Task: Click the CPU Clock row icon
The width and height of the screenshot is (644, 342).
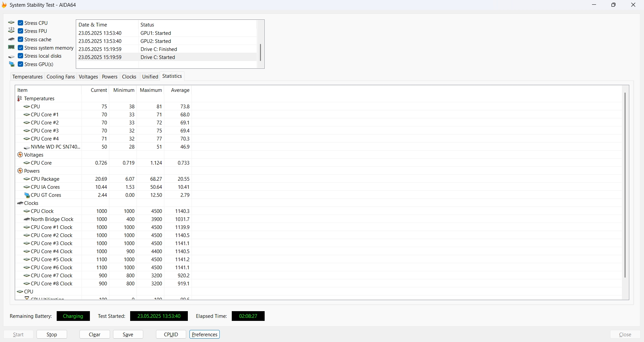Action: pos(27,212)
